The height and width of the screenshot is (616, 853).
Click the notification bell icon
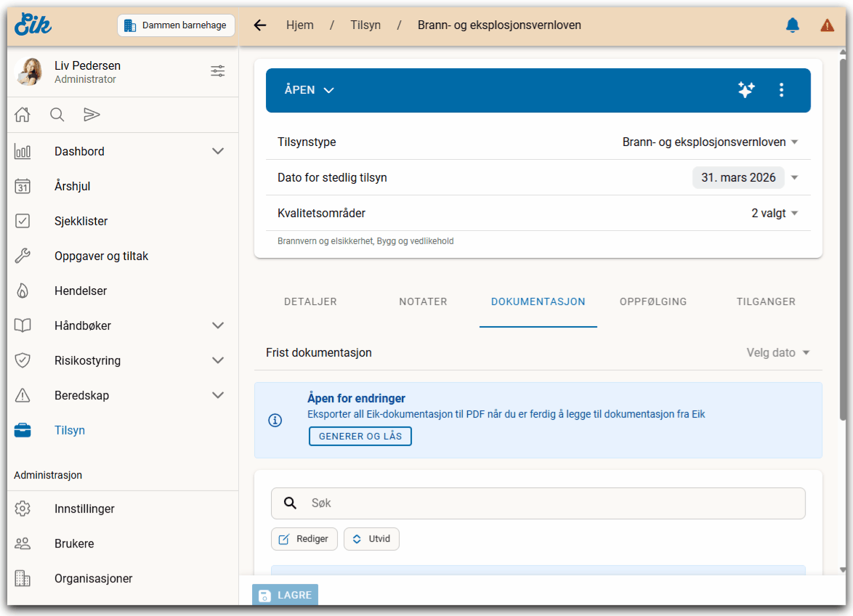[792, 25]
